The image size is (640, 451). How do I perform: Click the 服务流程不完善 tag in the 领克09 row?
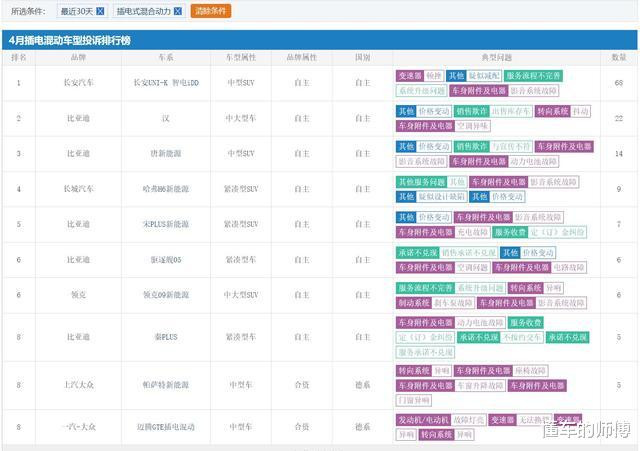(425, 288)
